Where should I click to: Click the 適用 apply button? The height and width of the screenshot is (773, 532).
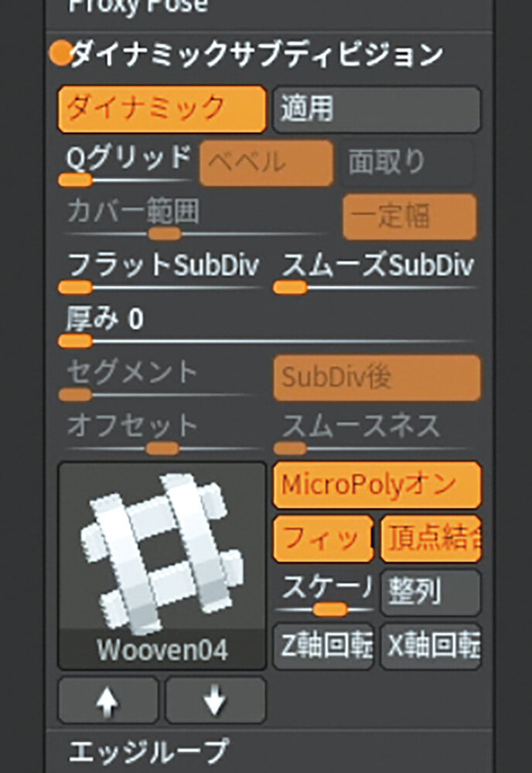377,110
